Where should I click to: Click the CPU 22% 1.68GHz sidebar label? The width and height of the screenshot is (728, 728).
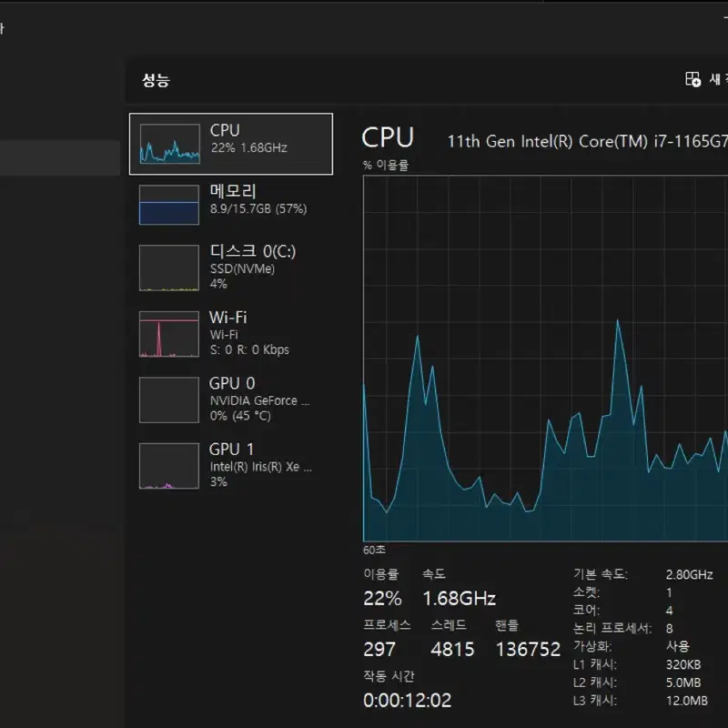pos(248,138)
